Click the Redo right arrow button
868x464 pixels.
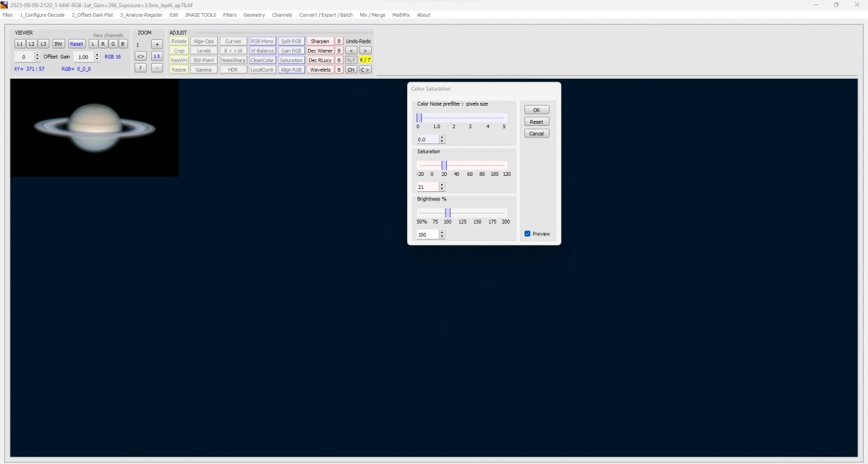click(x=365, y=51)
